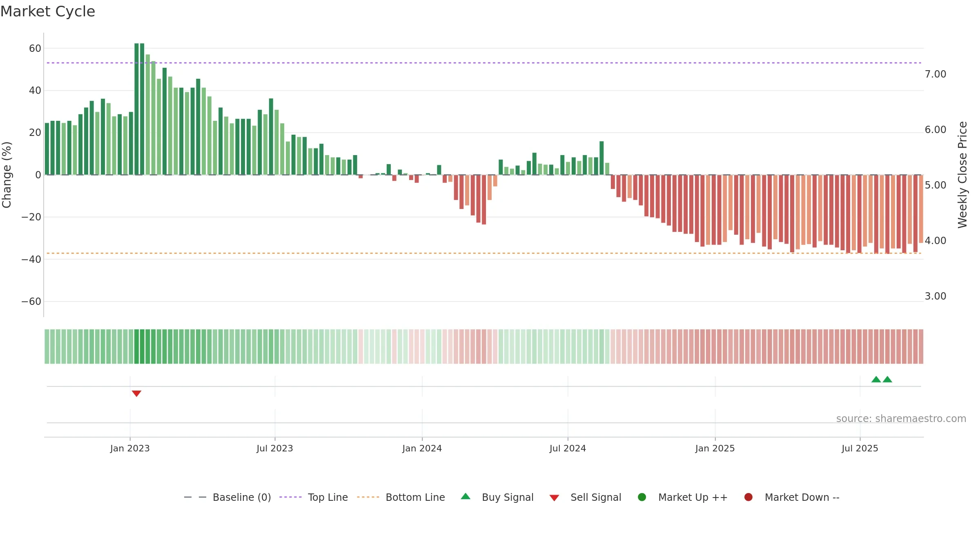
Task: Click the Jul 2024 x-axis label
Action: [568, 448]
